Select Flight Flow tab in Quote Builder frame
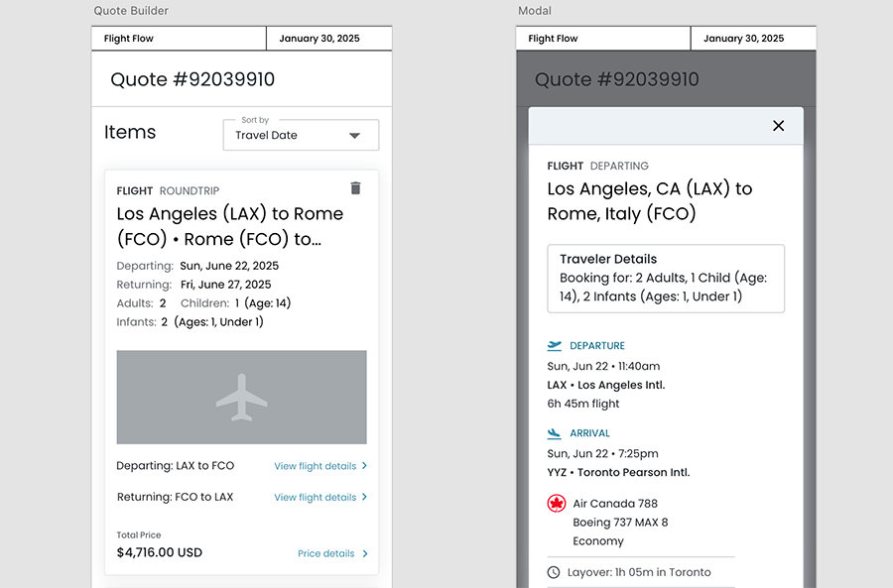Viewport: 893px width, 588px height. click(179, 39)
